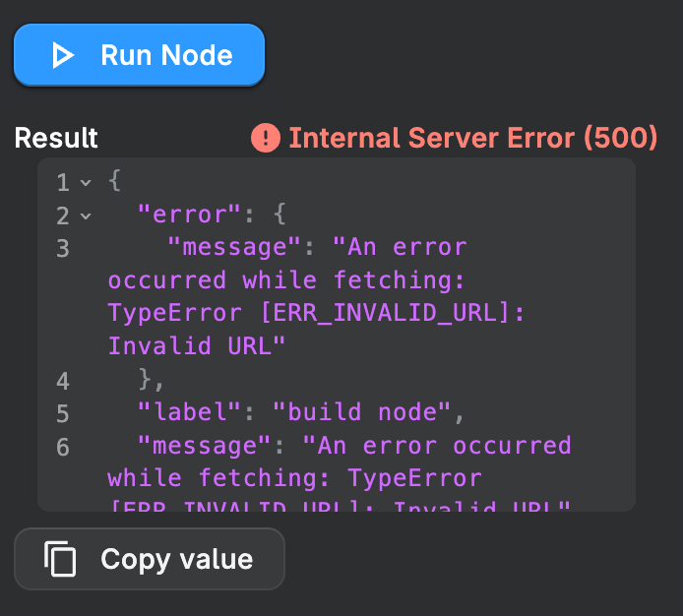The height and width of the screenshot is (616, 683).
Task: Select line number 2 in the gutter
Action: pos(63,216)
